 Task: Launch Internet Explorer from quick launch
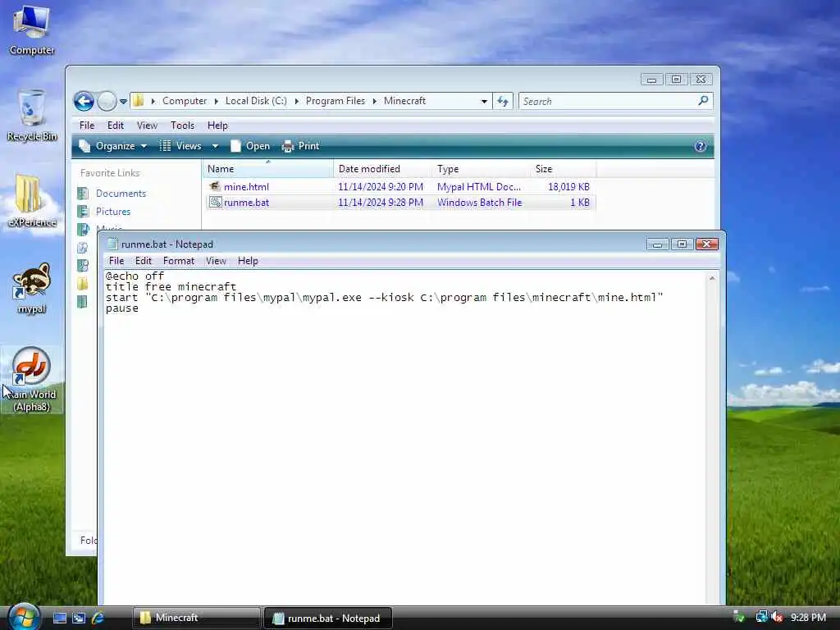98,619
